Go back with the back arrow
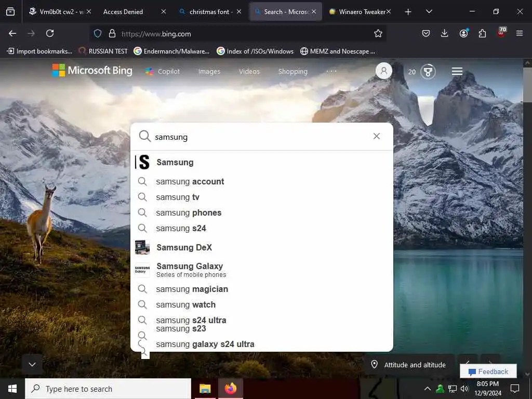The width and height of the screenshot is (532, 399). click(x=12, y=33)
